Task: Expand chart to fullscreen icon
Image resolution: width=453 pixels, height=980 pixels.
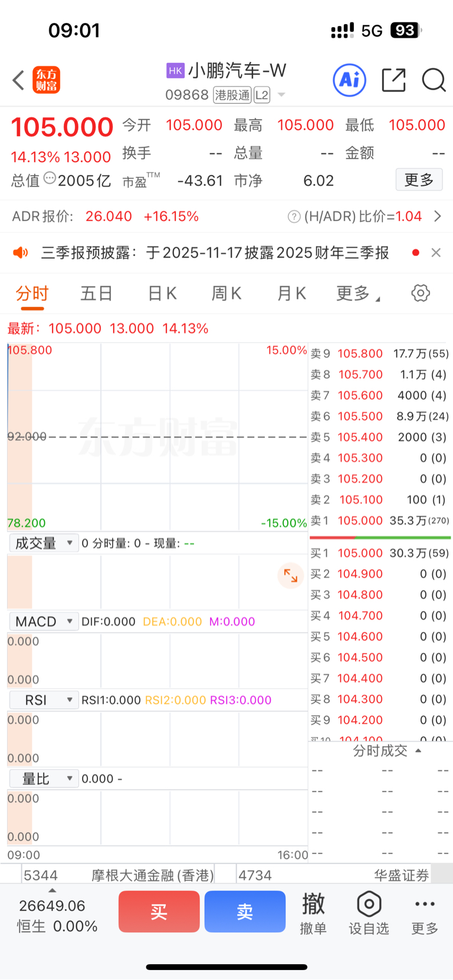Action: pyautogui.click(x=291, y=576)
